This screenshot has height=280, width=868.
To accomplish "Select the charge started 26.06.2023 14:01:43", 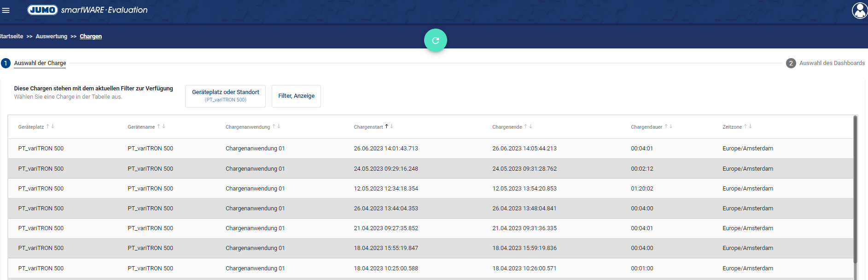I will pyautogui.click(x=386, y=149).
